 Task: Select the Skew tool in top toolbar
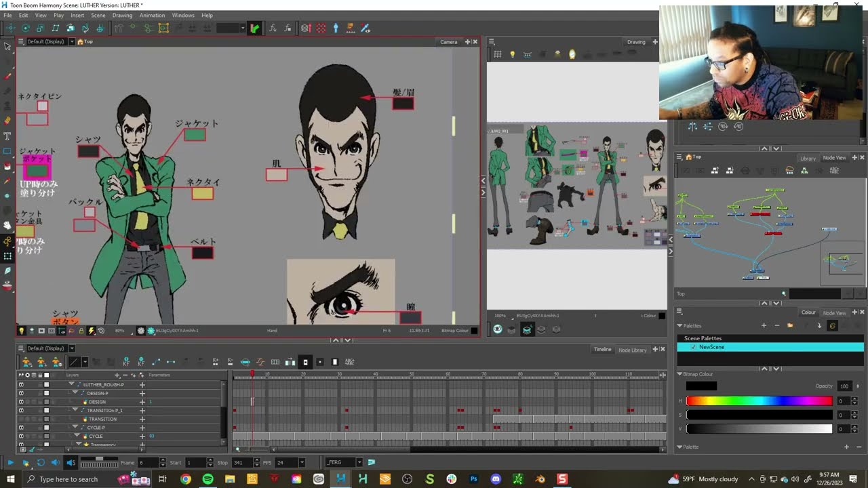tap(55, 28)
